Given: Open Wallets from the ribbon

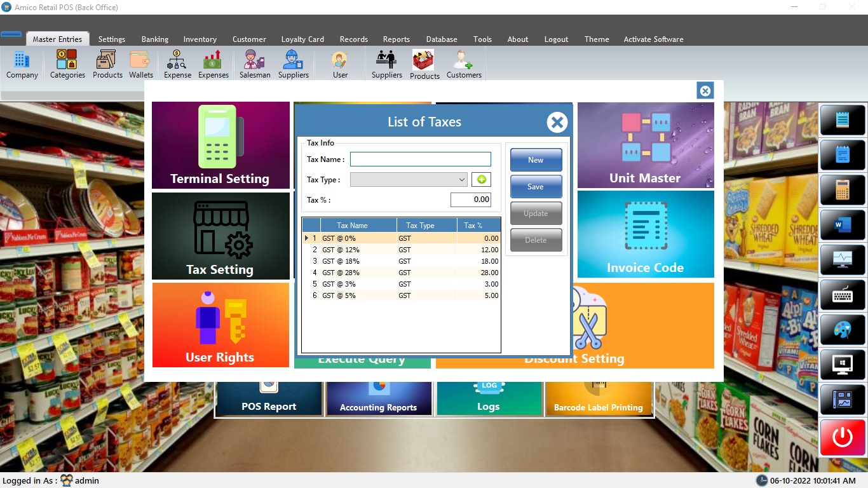Looking at the screenshot, I should pos(141,65).
